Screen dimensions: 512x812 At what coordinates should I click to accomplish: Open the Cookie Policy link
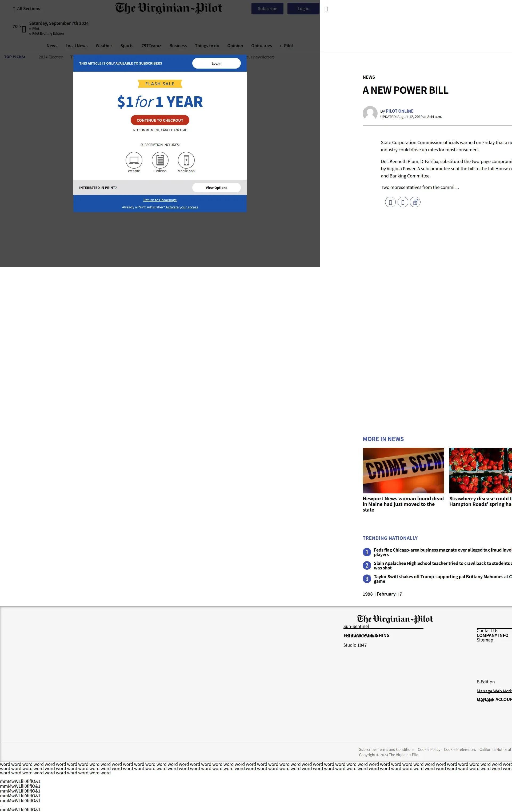click(x=429, y=750)
